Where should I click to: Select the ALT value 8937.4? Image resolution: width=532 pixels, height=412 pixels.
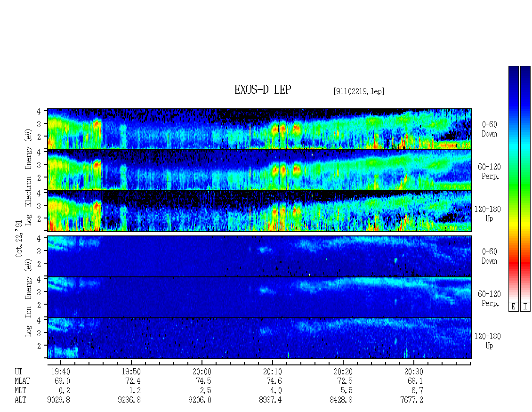(x=270, y=400)
